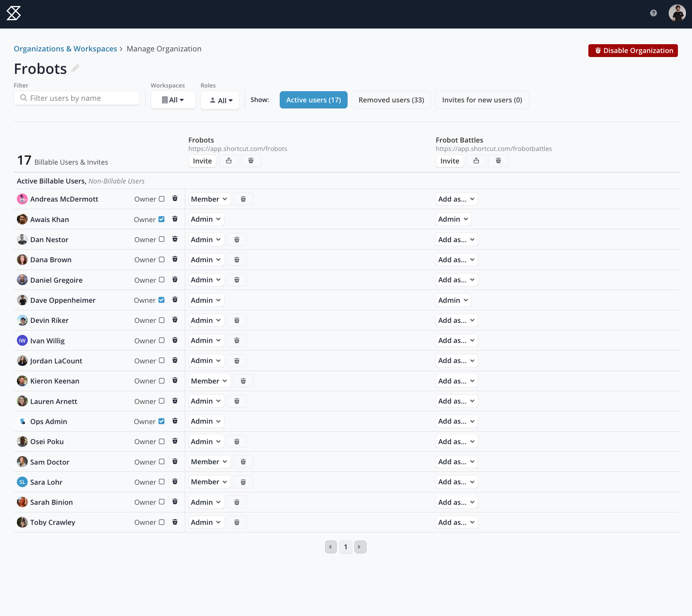Click share icon under Frobot Battles workspace
The width and height of the screenshot is (692, 616).
[x=476, y=161]
